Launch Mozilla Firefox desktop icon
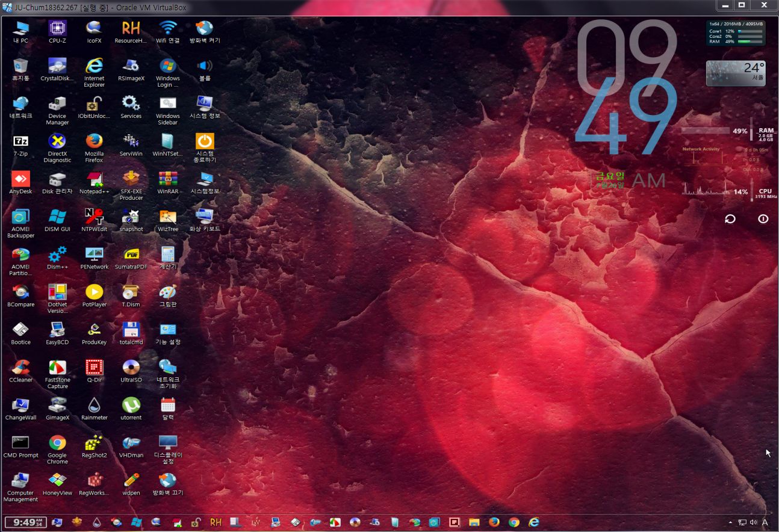This screenshot has height=532, width=779. 94,148
